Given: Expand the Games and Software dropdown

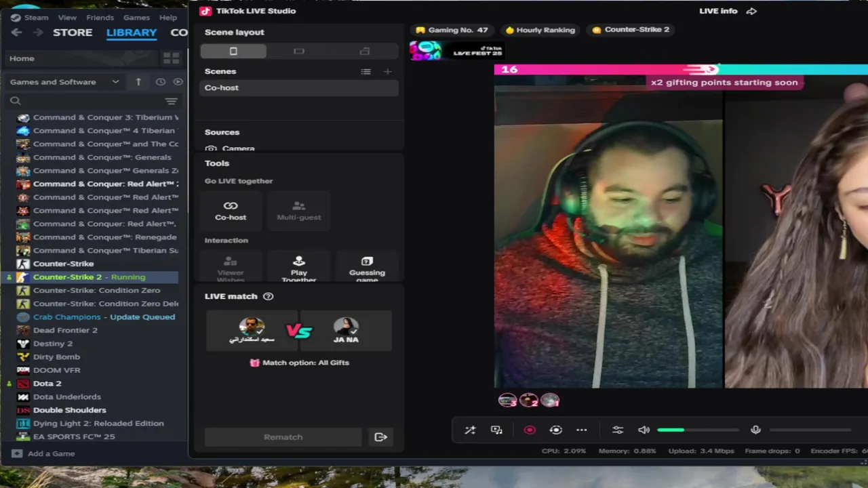Looking at the screenshot, I should pos(64,82).
